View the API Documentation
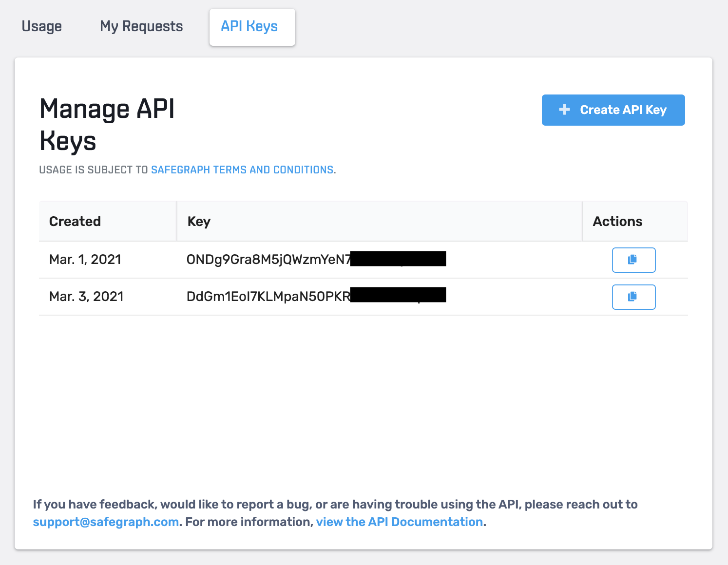 (399, 522)
